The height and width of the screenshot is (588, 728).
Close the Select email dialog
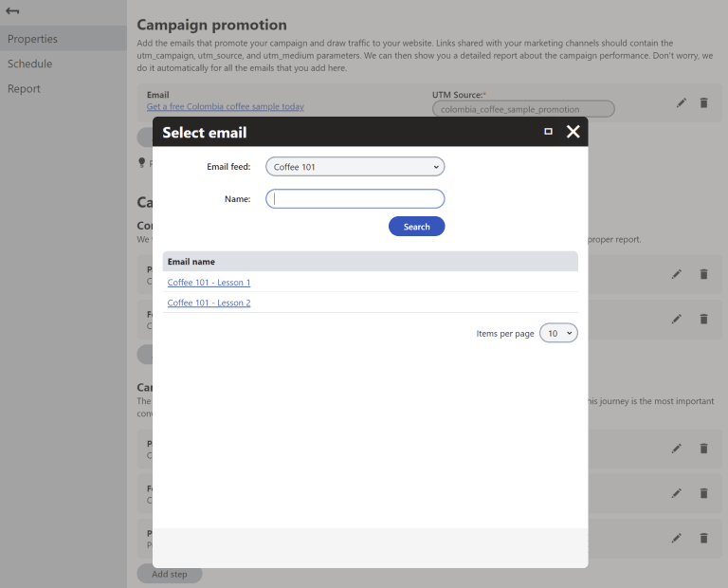click(x=573, y=132)
